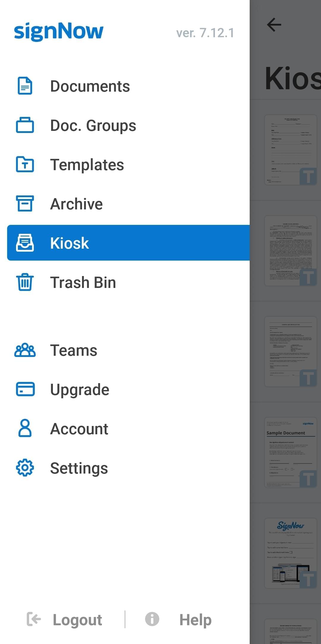Tap the signNow logo
This screenshot has width=321, height=644.
59,32
